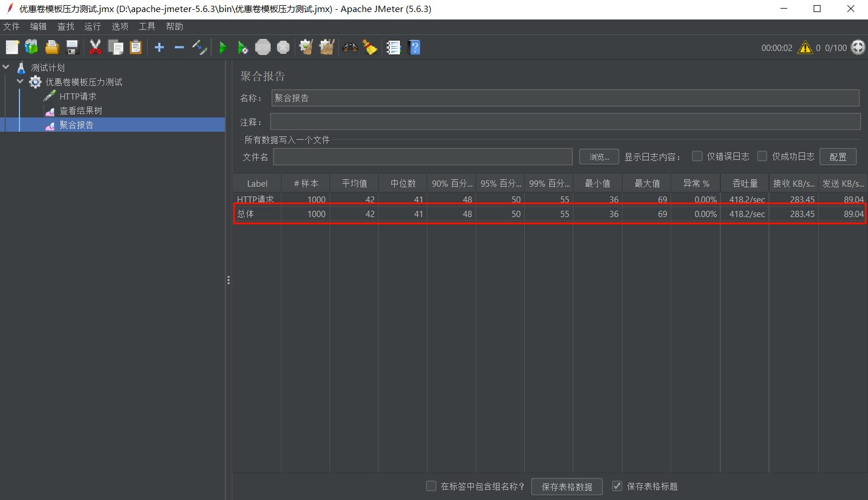Click the 注释 comments input field
The width and height of the screenshot is (868, 500).
(565, 121)
